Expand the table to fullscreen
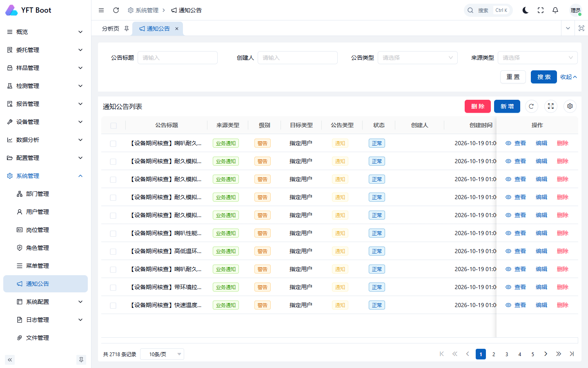The image size is (588, 368). click(551, 106)
